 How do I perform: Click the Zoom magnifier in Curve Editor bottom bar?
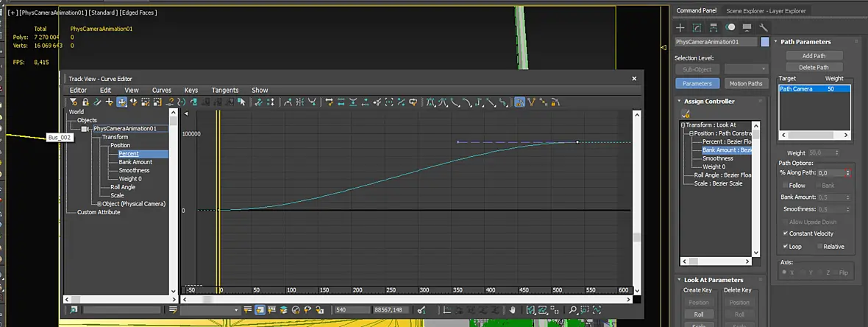573,310
